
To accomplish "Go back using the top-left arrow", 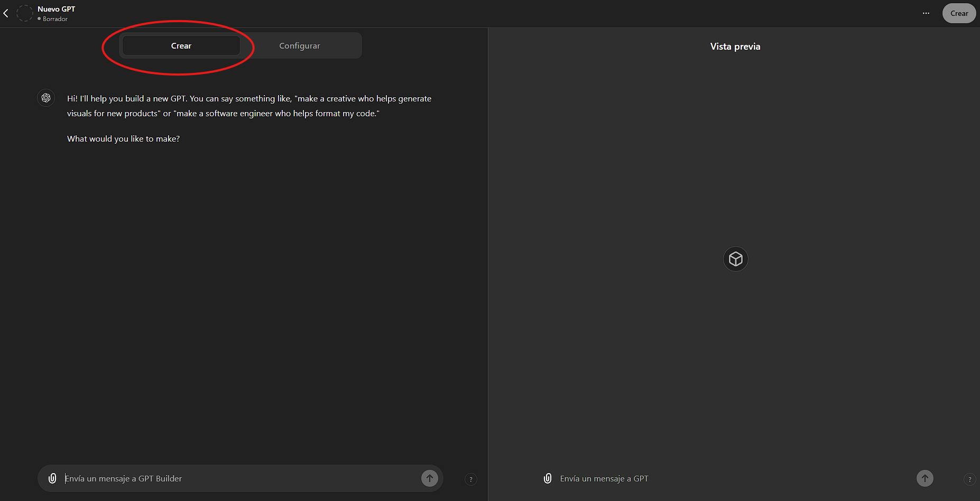I will [x=6, y=13].
